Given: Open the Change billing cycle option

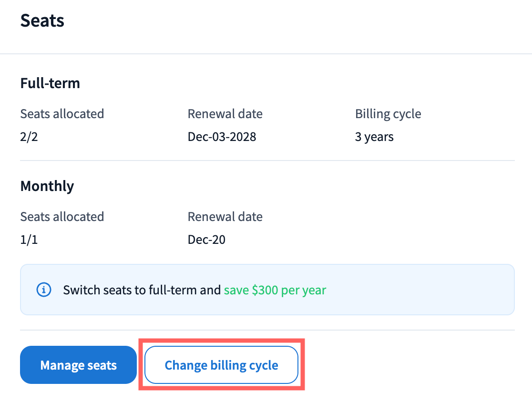Looking at the screenshot, I should (221, 365).
